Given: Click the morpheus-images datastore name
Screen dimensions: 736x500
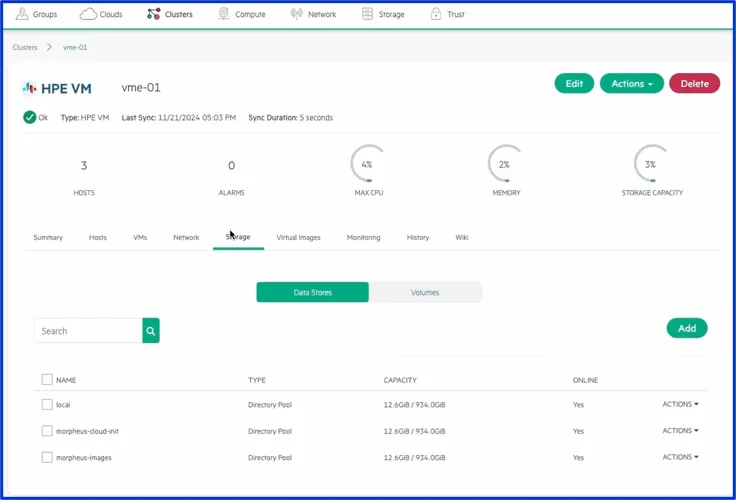Looking at the screenshot, I should 84,457.
